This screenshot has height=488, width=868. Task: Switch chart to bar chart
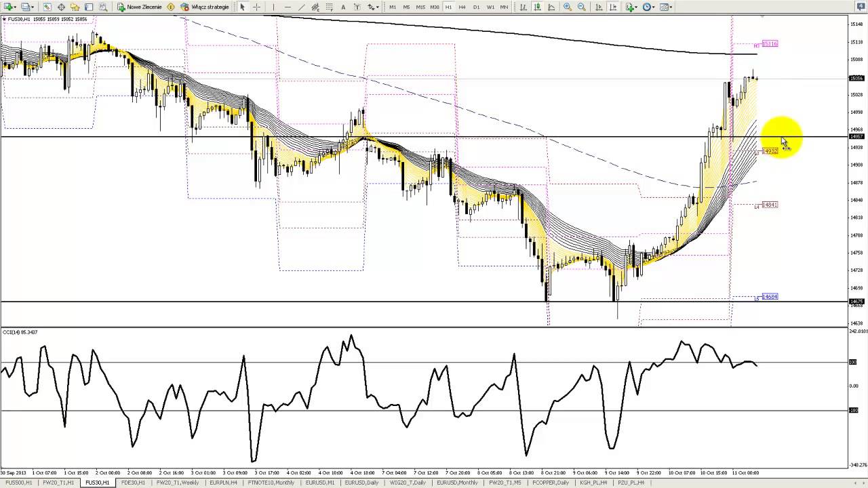[x=524, y=7]
